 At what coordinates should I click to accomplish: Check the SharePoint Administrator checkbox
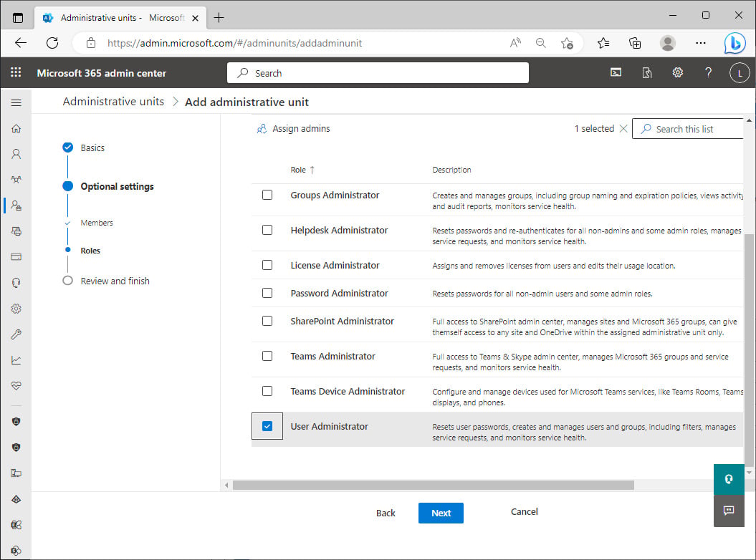[267, 321]
